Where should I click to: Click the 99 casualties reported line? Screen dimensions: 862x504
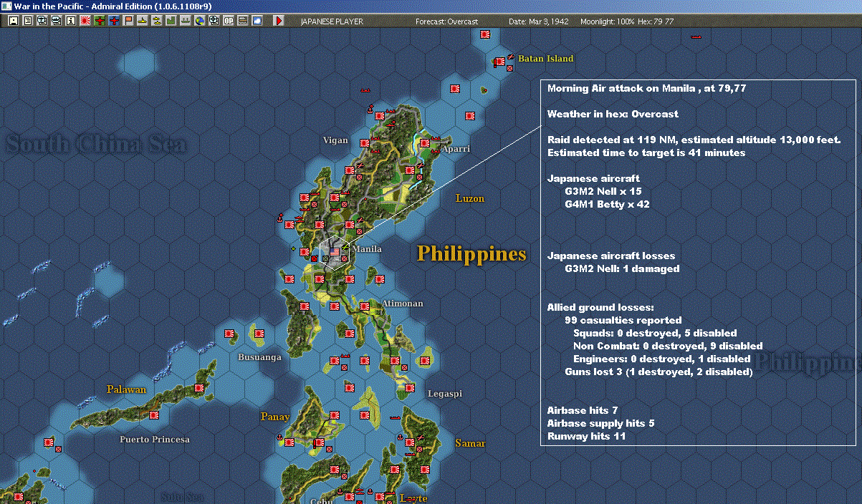[x=623, y=321]
